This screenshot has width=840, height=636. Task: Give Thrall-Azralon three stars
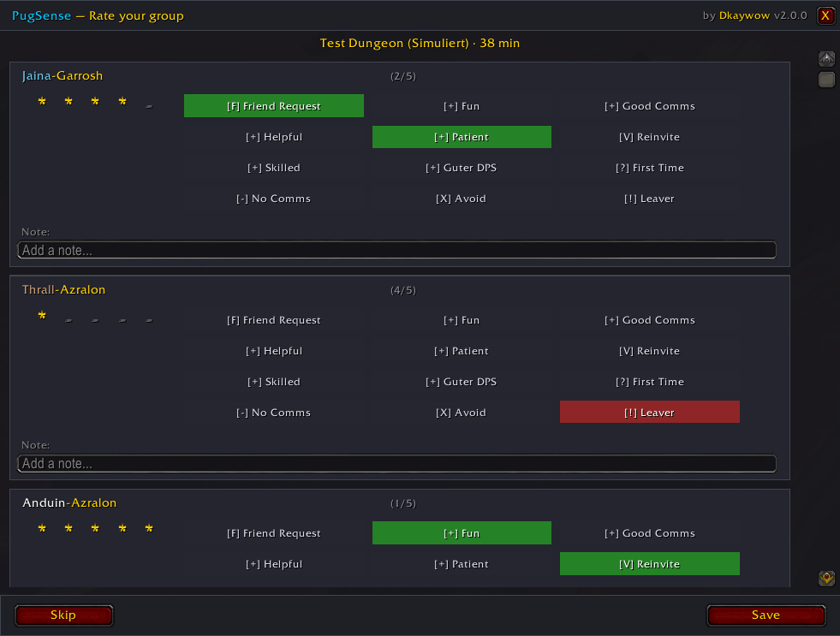95,320
